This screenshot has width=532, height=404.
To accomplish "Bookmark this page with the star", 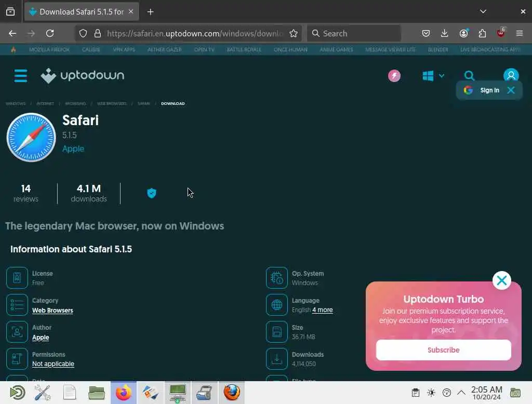I will click(294, 33).
